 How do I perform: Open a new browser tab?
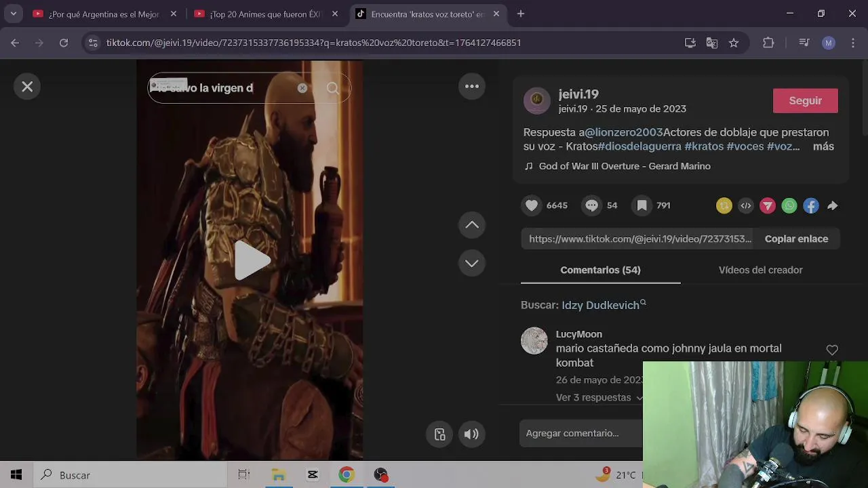(x=521, y=14)
